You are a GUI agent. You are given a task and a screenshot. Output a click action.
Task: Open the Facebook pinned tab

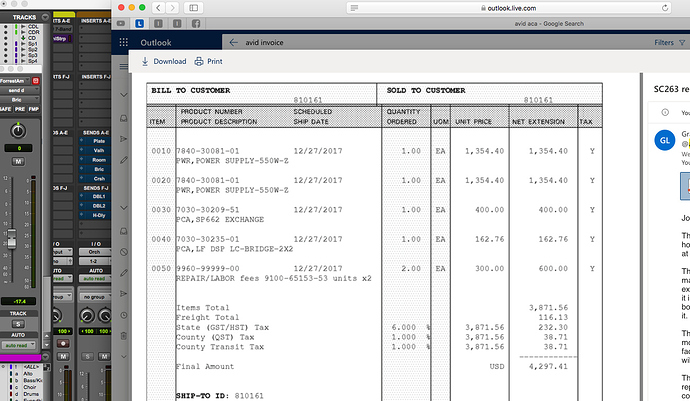pos(196,23)
